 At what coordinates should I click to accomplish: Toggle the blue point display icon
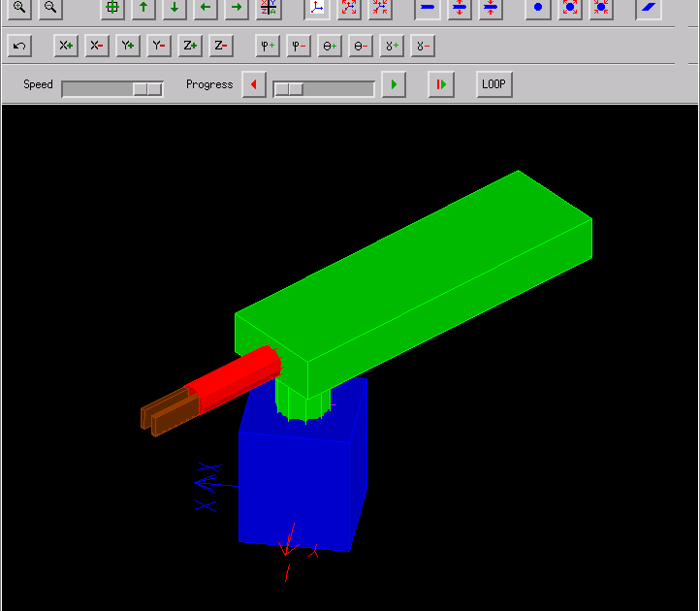537,8
